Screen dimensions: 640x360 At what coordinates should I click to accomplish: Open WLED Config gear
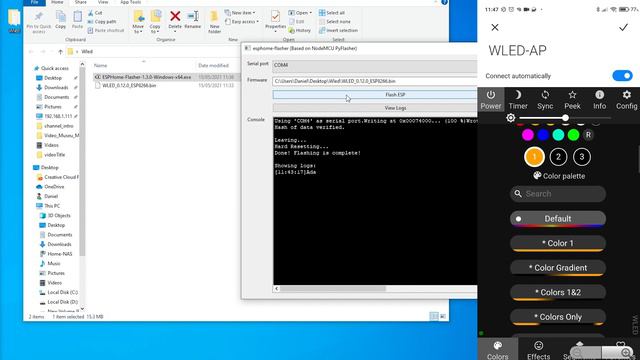(627, 100)
